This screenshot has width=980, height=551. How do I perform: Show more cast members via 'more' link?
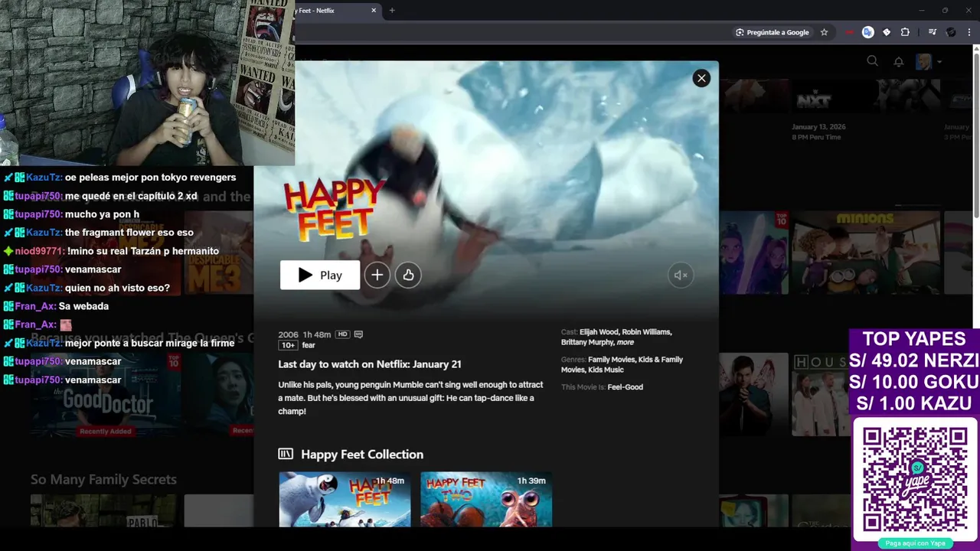[626, 342]
